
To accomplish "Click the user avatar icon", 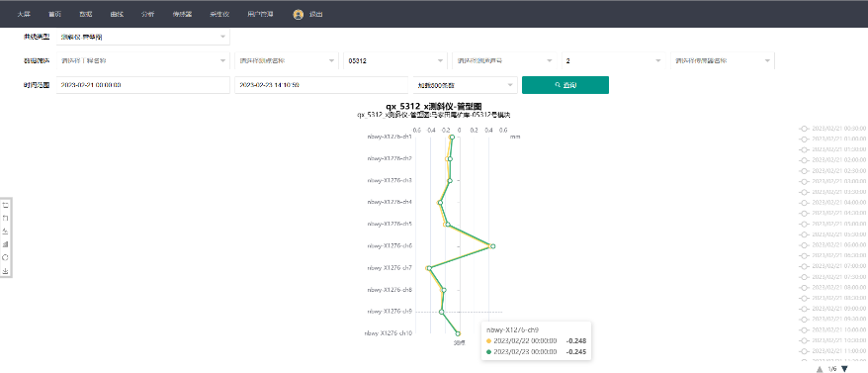I will pyautogui.click(x=299, y=15).
